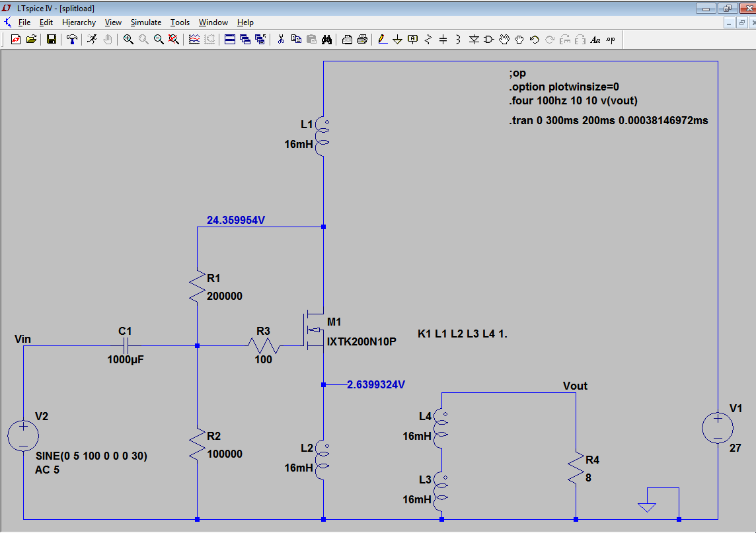This screenshot has width=756, height=533.
Task: Open the Simulate menu
Action: (x=145, y=22)
